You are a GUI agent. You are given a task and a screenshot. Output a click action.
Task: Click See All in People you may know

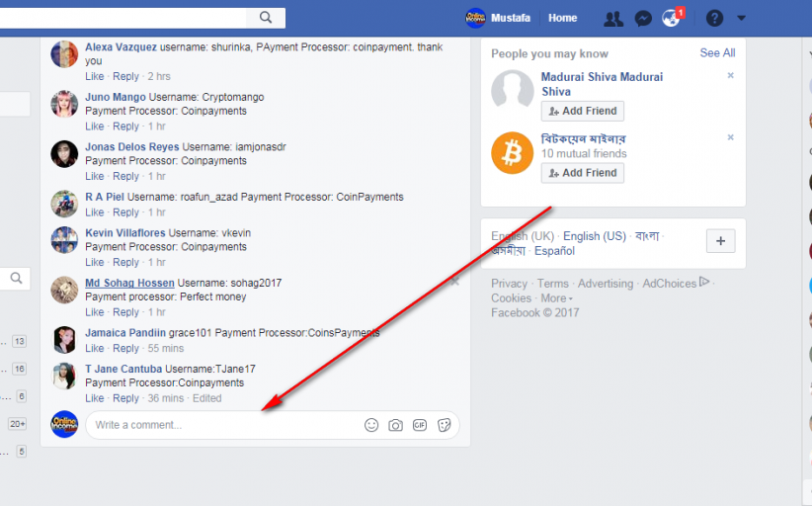[717, 53]
